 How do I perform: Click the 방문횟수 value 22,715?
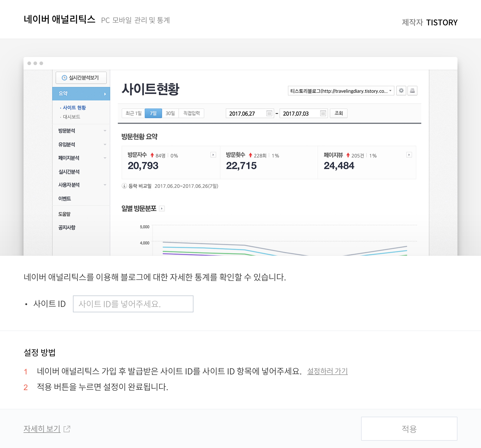point(241,166)
